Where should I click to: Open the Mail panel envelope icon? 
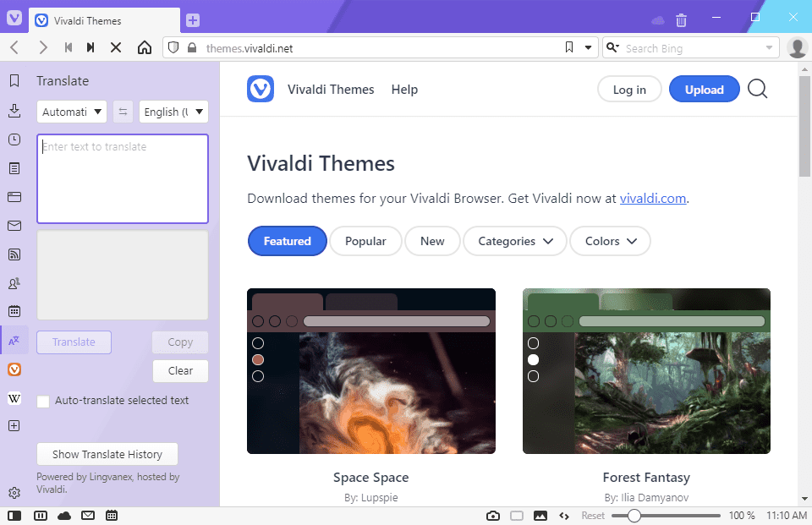[14, 226]
